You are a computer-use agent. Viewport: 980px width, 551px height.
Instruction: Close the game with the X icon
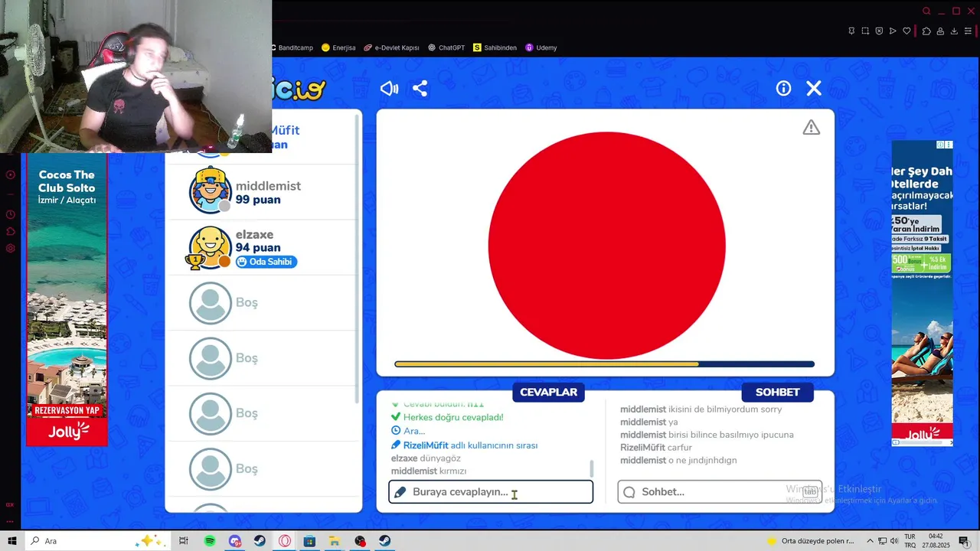814,89
